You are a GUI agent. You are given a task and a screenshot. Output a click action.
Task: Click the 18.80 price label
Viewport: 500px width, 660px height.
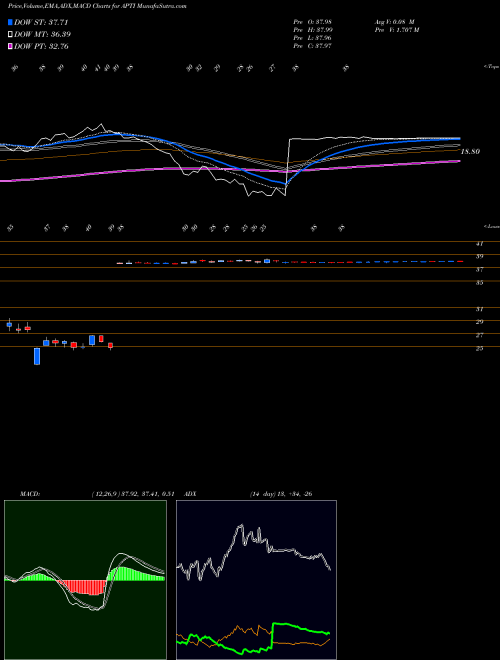pyautogui.click(x=470, y=152)
